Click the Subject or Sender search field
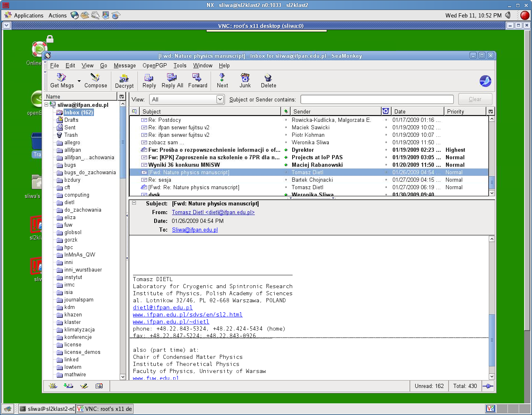This screenshot has height=415, width=532. point(377,99)
